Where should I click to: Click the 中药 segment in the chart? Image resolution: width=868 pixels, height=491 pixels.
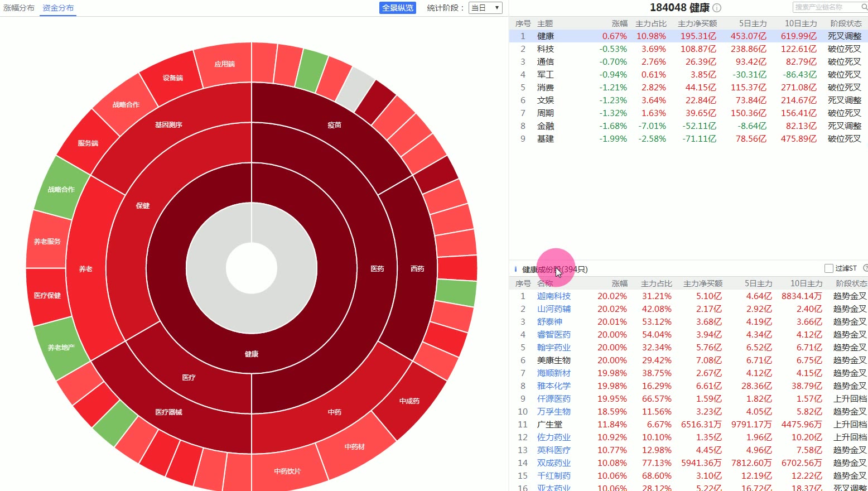(334, 412)
